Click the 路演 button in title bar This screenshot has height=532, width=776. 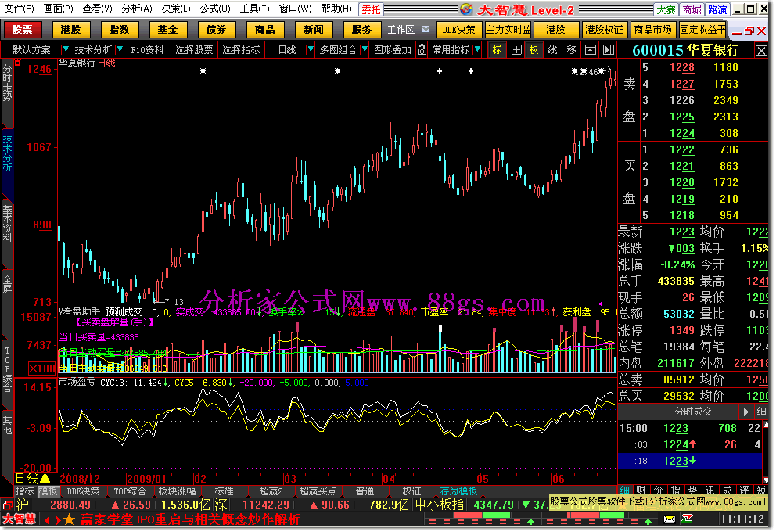pos(719,9)
